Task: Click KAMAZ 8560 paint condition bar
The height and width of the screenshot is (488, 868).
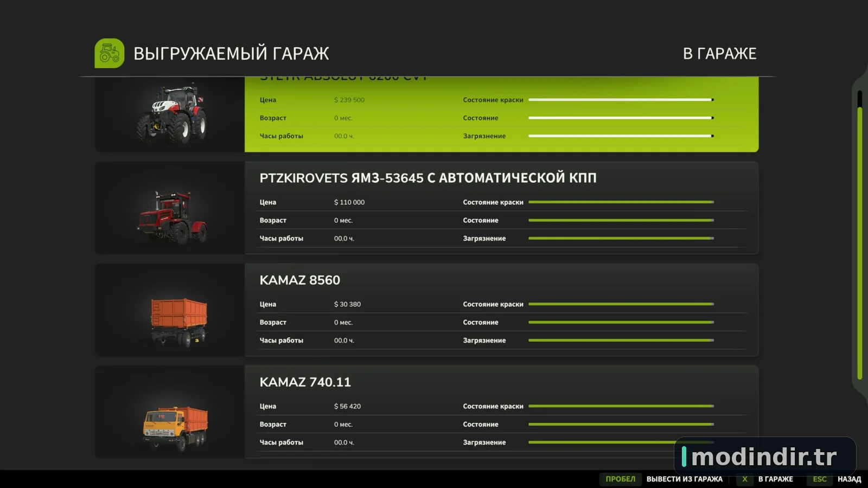Action: point(621,304)
